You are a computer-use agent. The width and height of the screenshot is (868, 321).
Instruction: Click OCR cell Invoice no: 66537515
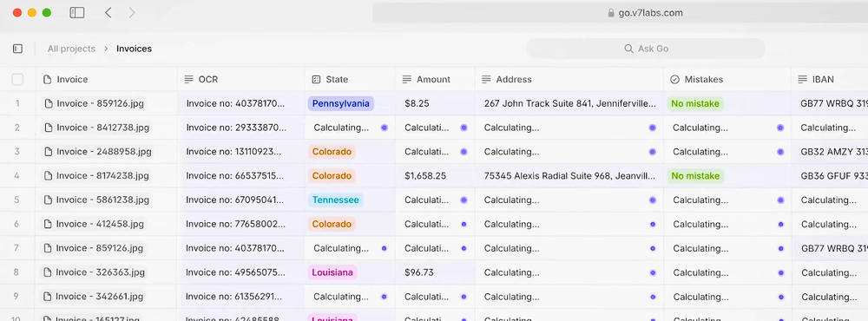[x=240, y=176]
